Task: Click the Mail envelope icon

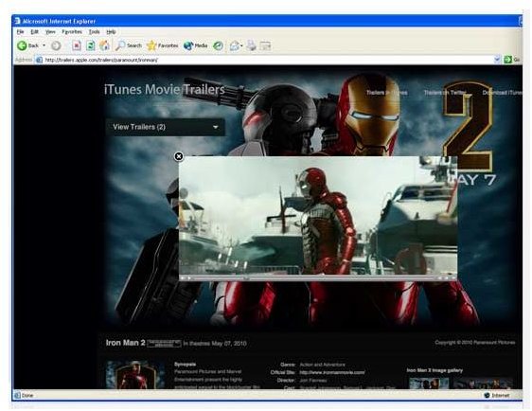Action: point(234,45)
